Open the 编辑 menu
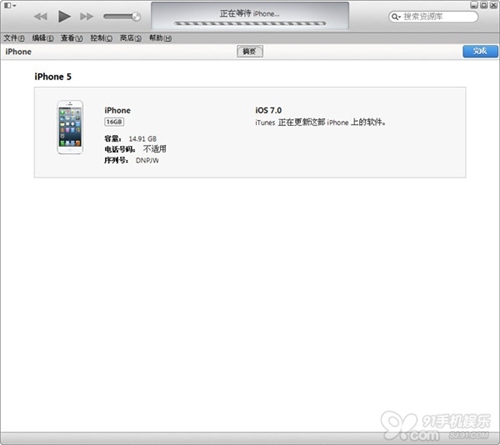This screenshot has width=500, height=445. [x=43, y=38]
